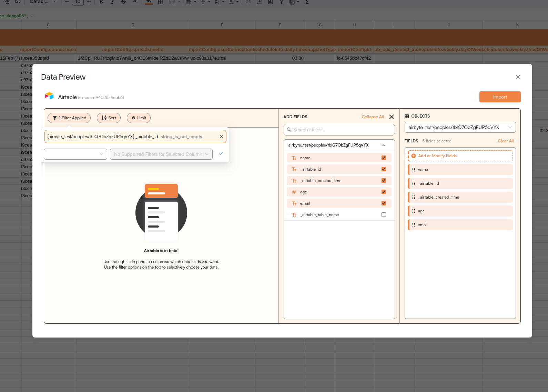The width and height of the screenshot is (548, 392).
Task: Open the 1 Filter Applied menu
Action: [69, 118]
